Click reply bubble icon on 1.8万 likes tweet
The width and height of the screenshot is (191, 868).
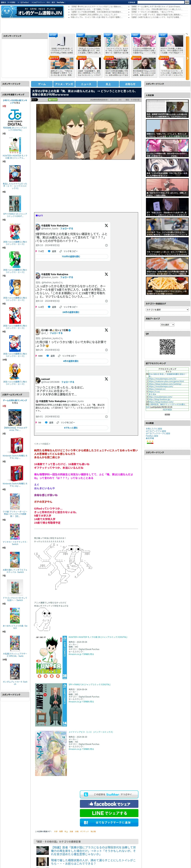pos(49,307)
